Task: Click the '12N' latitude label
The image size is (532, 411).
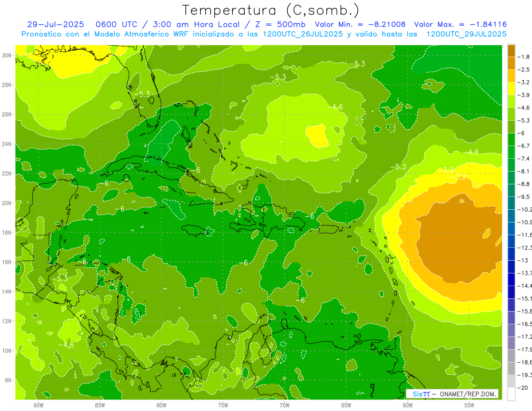Action: (x=7, y=321)
